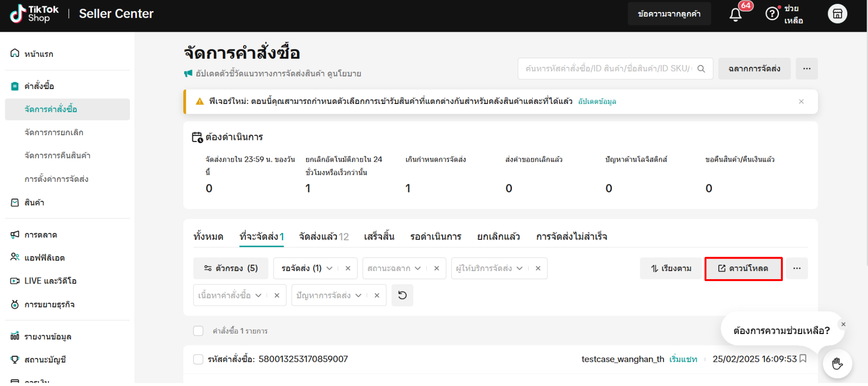Click the ปัญหาด้านโลจิสติกส์ count of 0
Viewport: 868px width, 386px height.
pos(609,188)
